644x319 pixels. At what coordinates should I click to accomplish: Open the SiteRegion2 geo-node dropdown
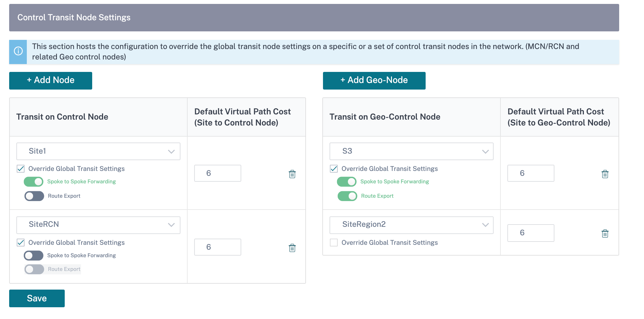pyautogui.click(x=412, y=225)
